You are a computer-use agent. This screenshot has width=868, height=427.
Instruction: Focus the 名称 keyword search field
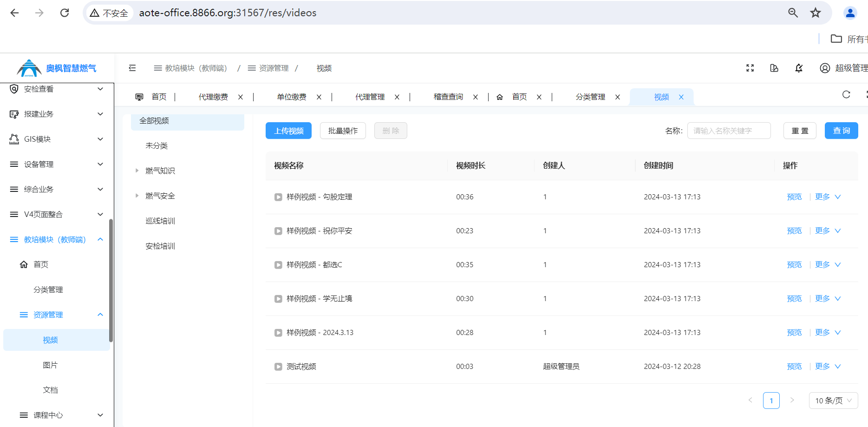(729, 131)
